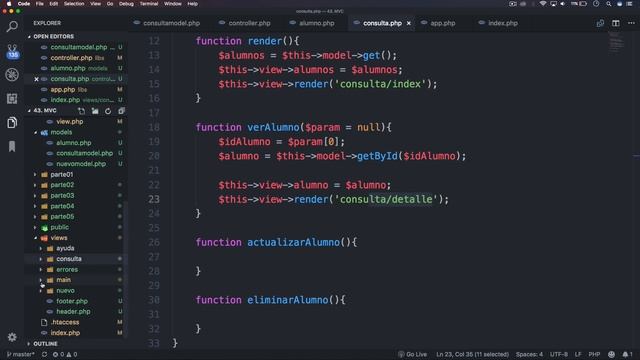Expand the main folder
The height and width of the screenshot is (360, 640).
tap(63, 280)
